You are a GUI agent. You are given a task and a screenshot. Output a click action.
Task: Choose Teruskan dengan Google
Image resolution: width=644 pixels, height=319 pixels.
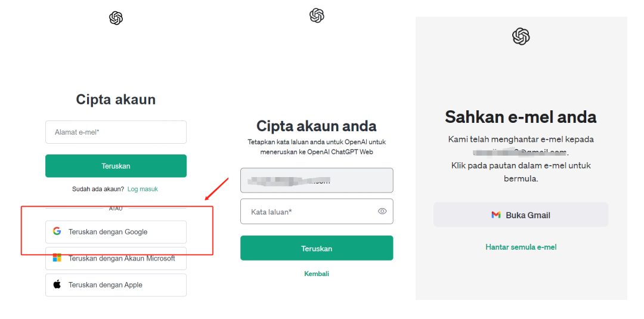coord(116,232)
